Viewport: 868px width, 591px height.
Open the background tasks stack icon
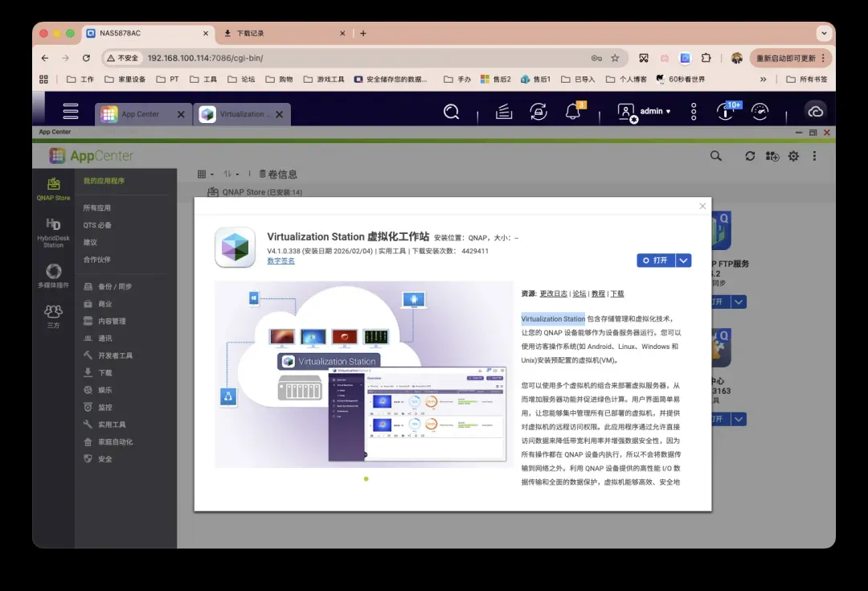(x=504, y=112)
